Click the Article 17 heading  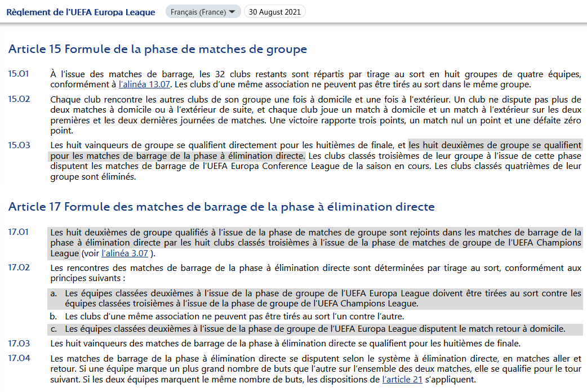221,207
